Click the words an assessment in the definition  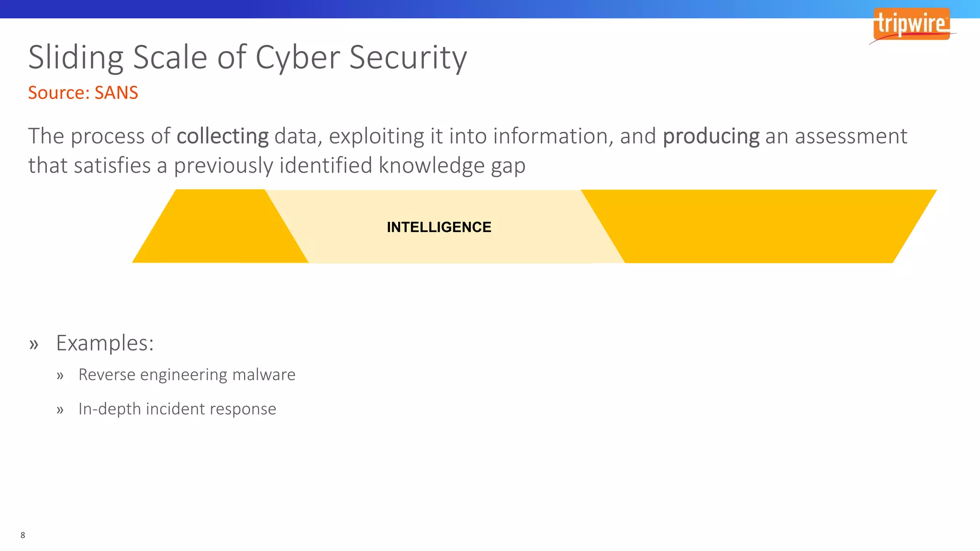point(836,136)
